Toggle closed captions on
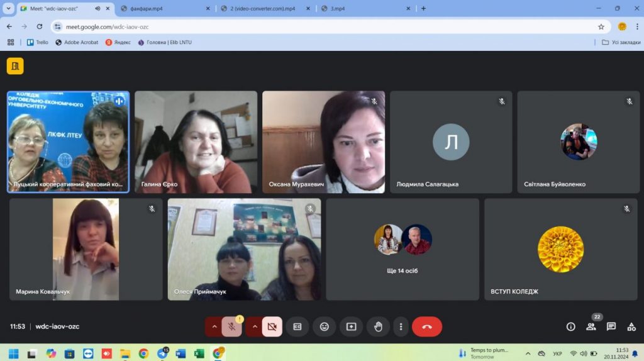This screenshot has height=361, width=644. click(x=297, y=327)
